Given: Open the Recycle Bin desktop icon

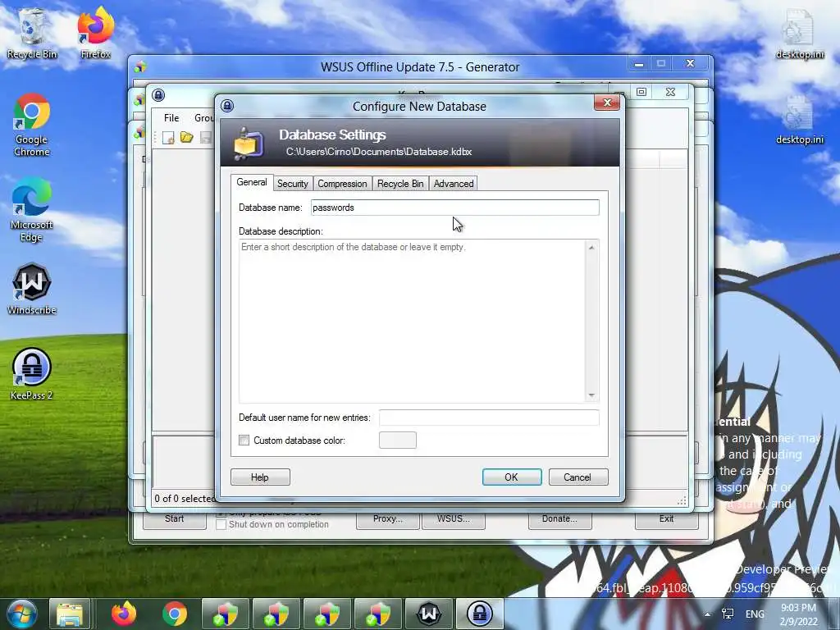Looking at the screenshot, I should [32, 33].
